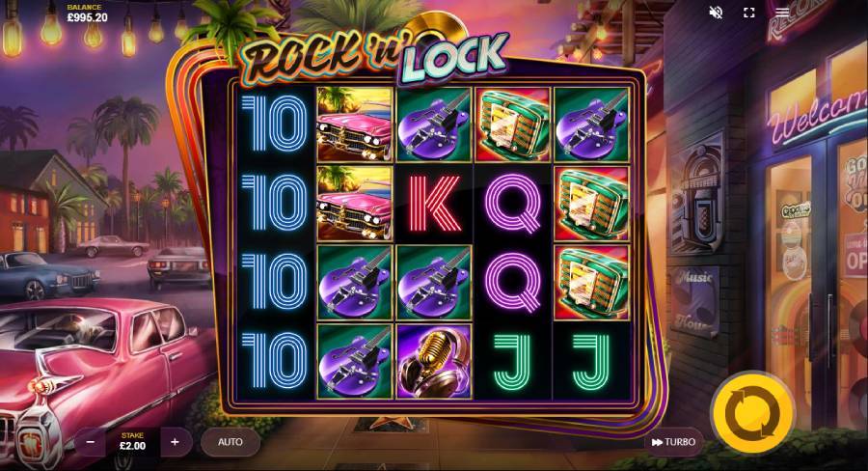Click the top-right purple guitar symbol
The width and height of the screenshot is (868, 471).
(592, 125)
